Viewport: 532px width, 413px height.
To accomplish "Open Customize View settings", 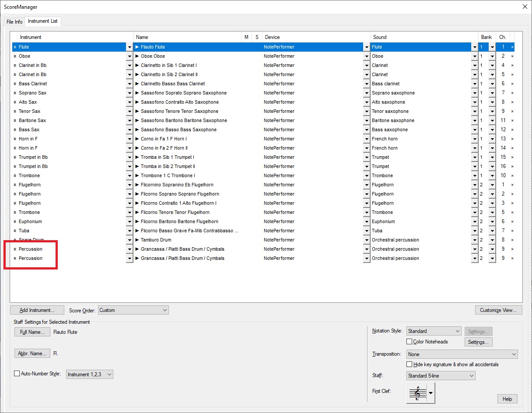I will 498,310.
